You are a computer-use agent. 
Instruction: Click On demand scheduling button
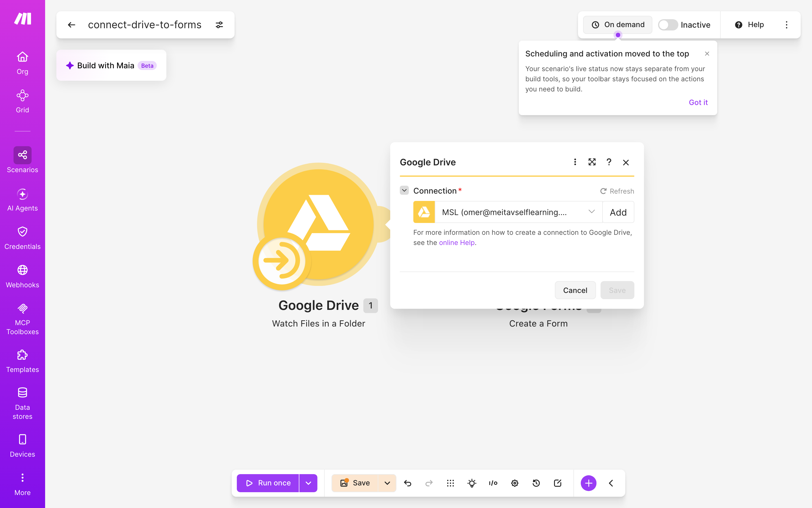coord(618,25)
